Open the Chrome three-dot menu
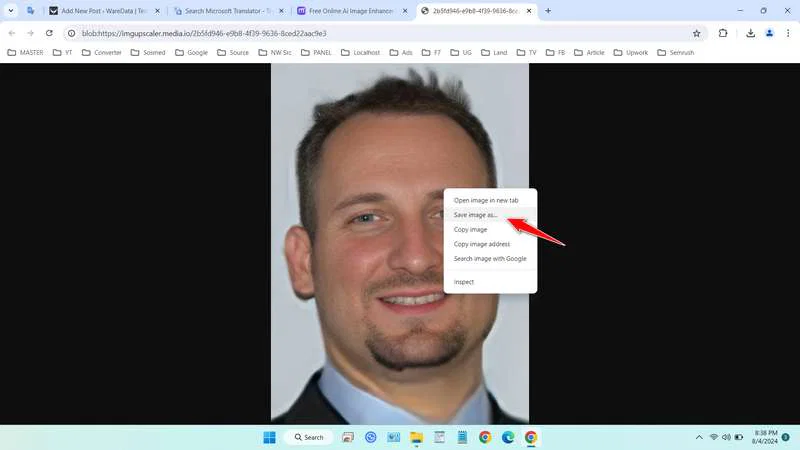Screen dimensions: 800x450 click(x=788, y=33)
